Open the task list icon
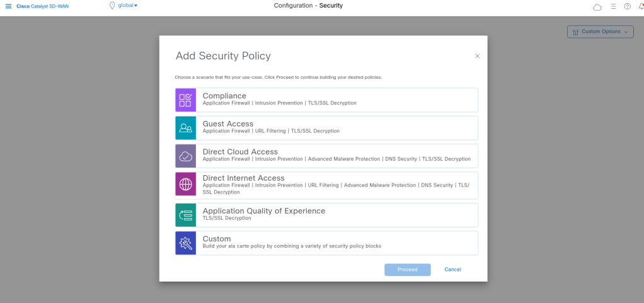 click(613, 6)
